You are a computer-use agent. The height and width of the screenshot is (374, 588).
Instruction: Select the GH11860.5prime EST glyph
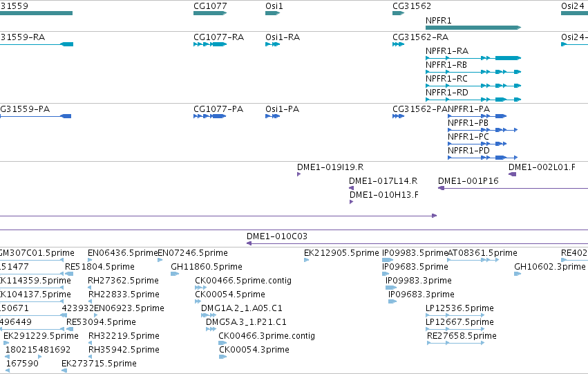175,274
